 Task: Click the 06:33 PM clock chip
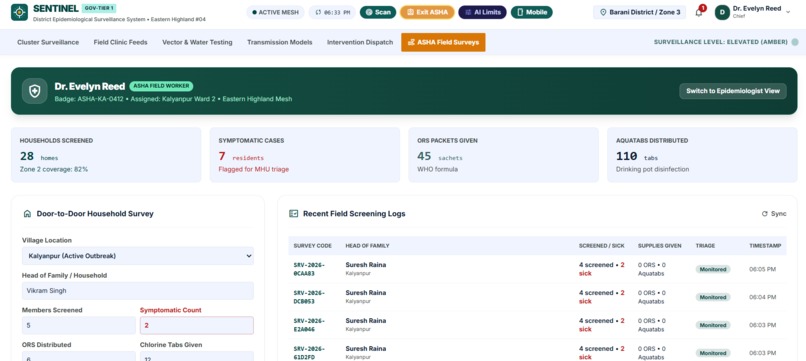(332, 12)
